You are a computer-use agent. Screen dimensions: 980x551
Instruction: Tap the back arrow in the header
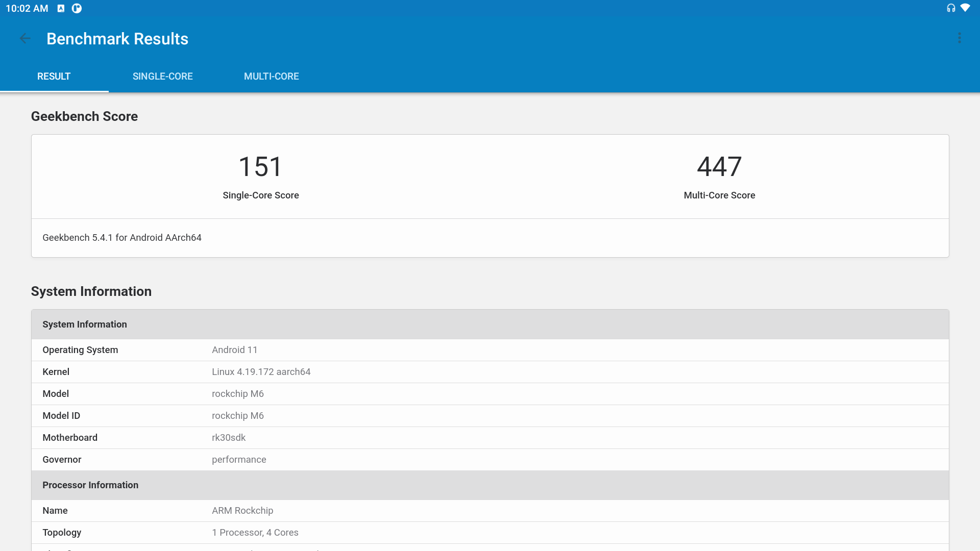(x=25, y=38)
